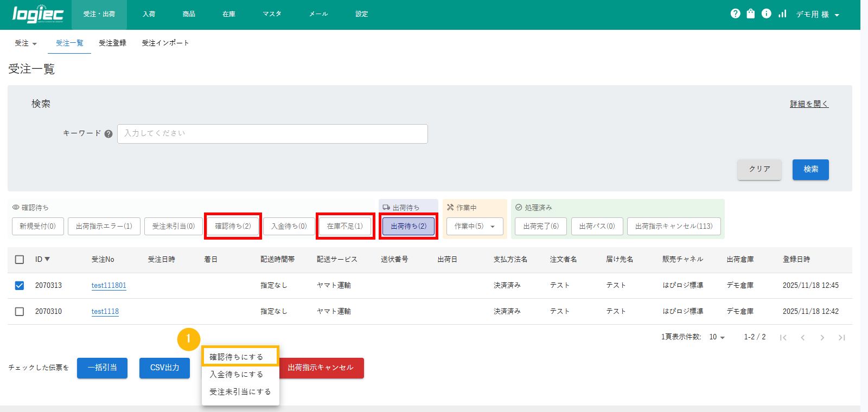
Task: Uncheck the row for order 2070313
Action: click(20, 286)
